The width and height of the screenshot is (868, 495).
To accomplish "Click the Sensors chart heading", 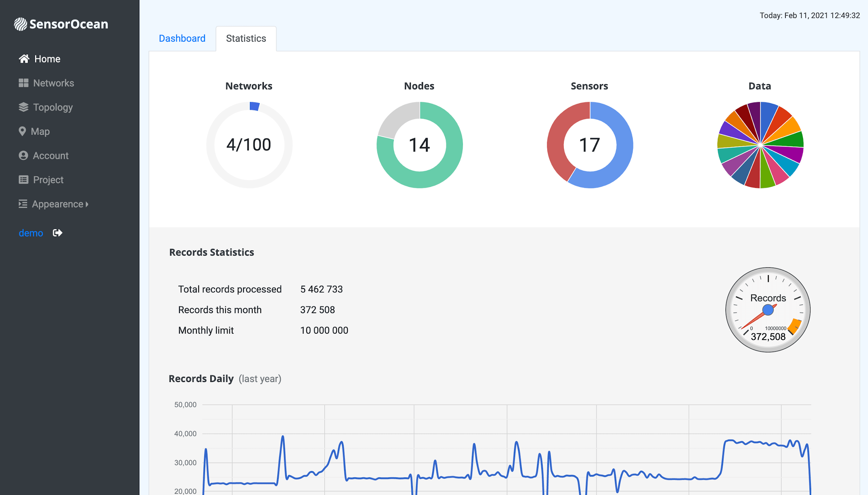I will pos(589,86).
